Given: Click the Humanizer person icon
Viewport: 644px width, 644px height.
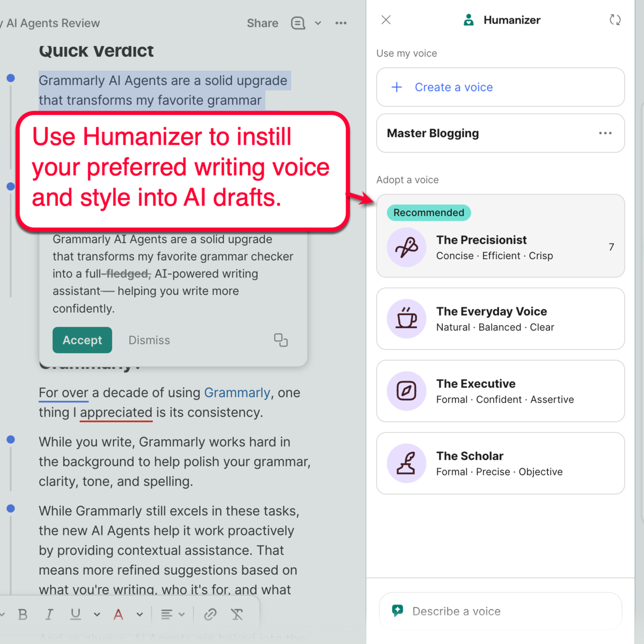Looking at the screenshot, I should click(x=469, y=20).
